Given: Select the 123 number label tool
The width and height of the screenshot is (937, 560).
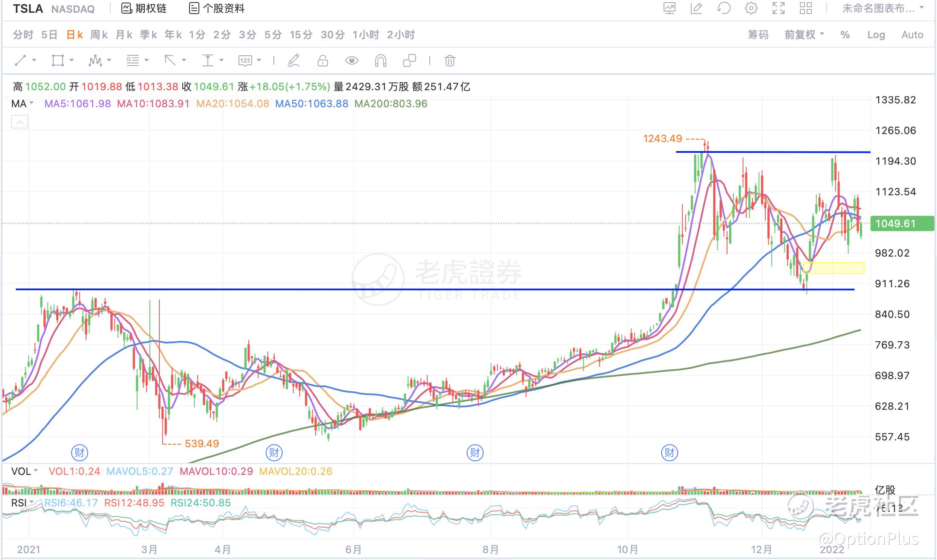Looking at the screenshot, I should [245, 61].
